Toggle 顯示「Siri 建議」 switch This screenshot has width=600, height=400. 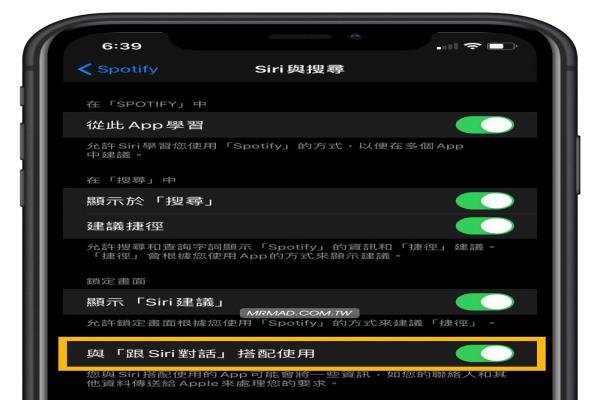pyautogui.click(x=485, y=302)
